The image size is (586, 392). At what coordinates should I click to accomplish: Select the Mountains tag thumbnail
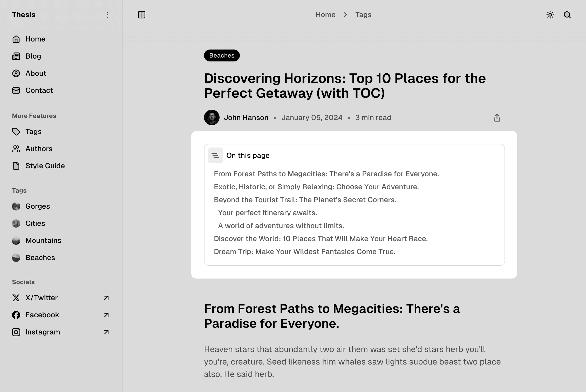[16, 241]
